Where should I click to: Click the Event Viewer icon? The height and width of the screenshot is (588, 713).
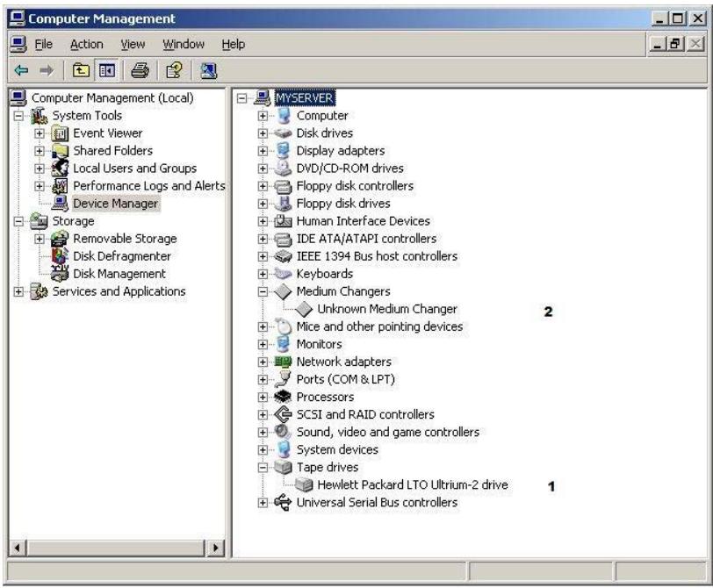[x=60, y=133]
